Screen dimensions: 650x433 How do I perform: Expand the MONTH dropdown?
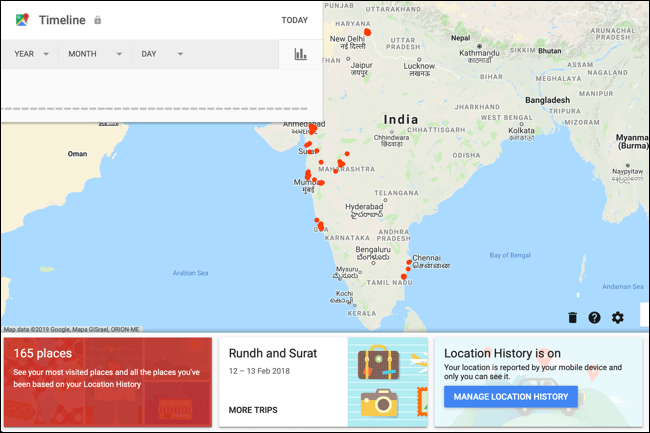pyautogui.click(x=95, y=54)
